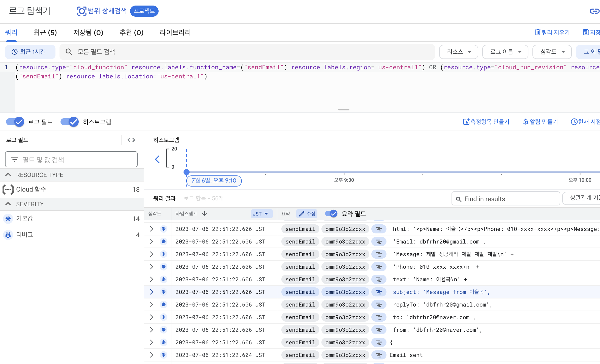The image size is (600, 364).
Task: Click the 쿼리 지우기 trash icon
Action: [x=537, y=32]
